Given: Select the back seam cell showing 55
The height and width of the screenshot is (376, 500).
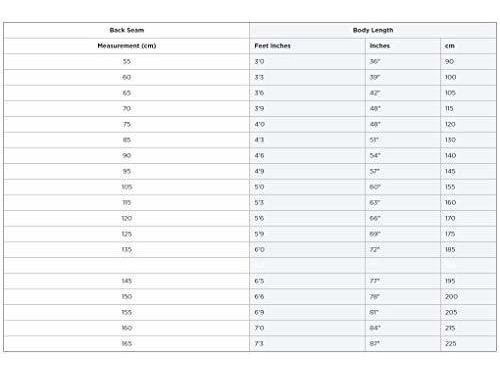Looking at the screenshot, I should click(127, 62).
